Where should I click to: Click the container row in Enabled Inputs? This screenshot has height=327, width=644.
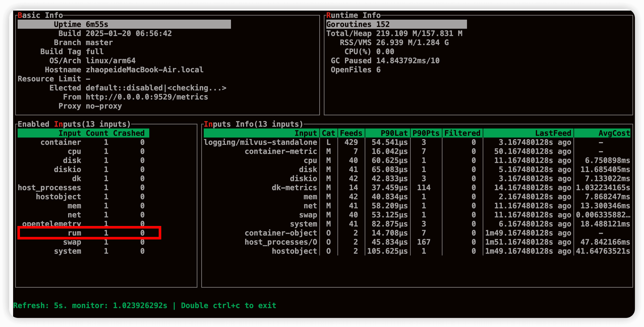(61, 142)
